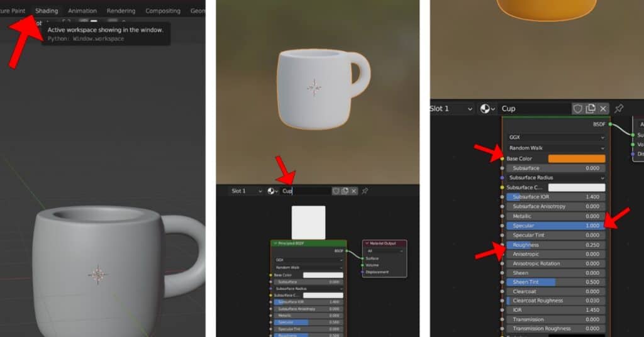The height and width of the screenshot is (337, 644).
Task: Open the Slot 1 dropdown under the orange mug
Action: (x=450, y=108)
